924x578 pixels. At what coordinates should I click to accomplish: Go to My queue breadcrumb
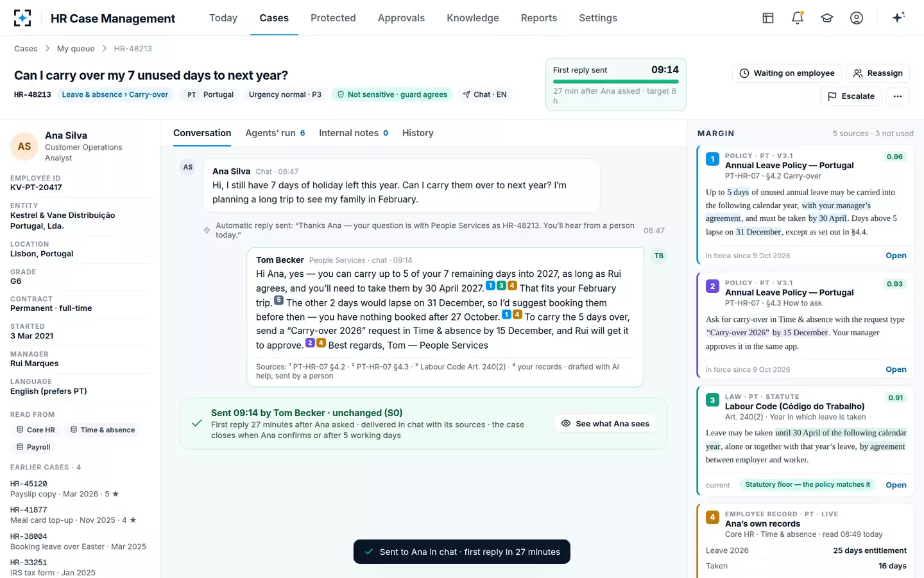coord(76,48)
